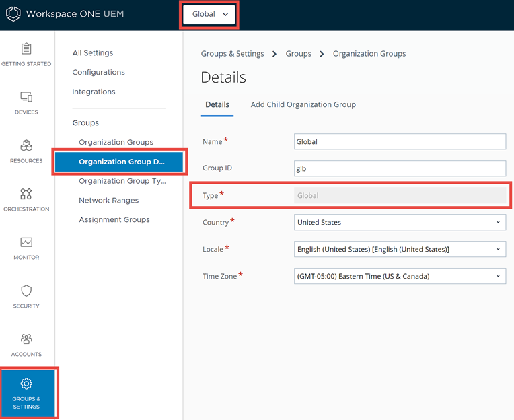The image size is (514, 420).
Task: Open the Global organization group dropdown
Action: 209,14
